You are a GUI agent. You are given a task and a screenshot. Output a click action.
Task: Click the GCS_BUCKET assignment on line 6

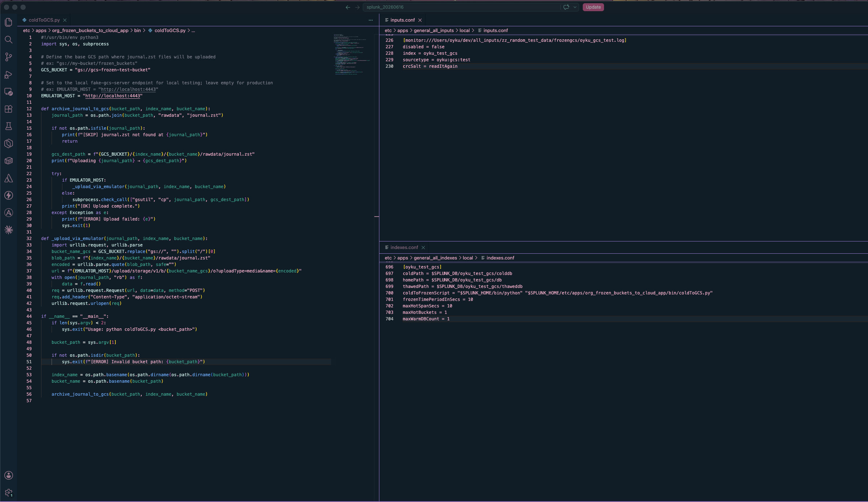[x=96, y=70]
